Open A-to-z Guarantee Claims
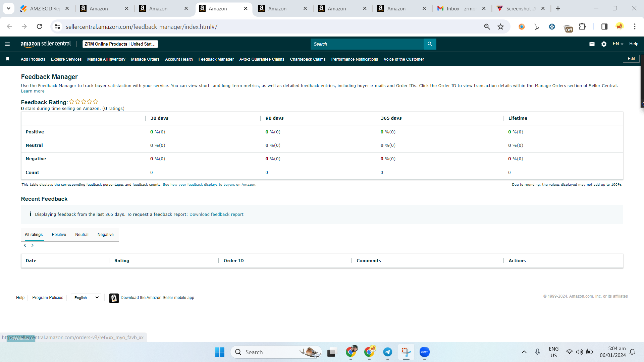 pyautogui.click(x=262, y=59)
